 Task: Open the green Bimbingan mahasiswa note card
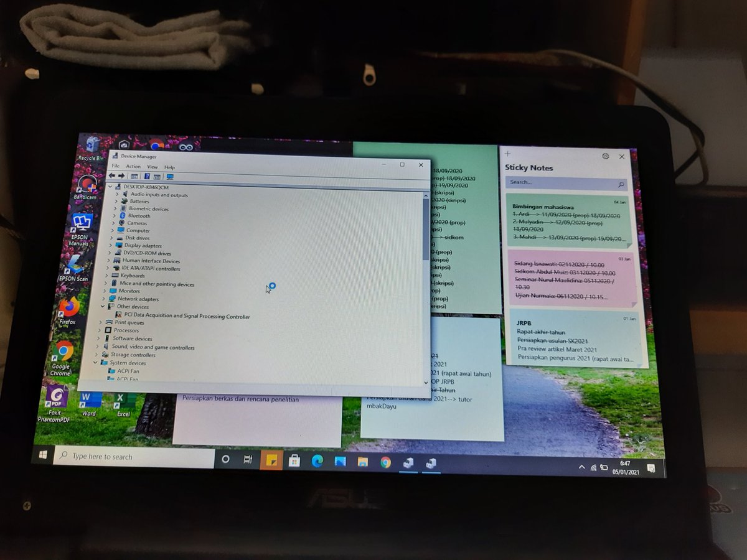[570, 221]
